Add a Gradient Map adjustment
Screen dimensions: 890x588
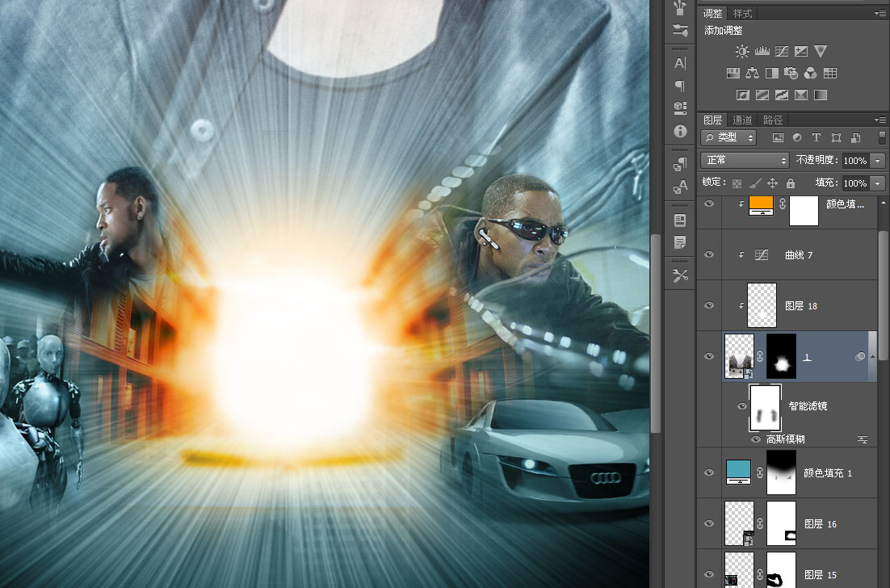pyautogui.click(x=821, y=95)
